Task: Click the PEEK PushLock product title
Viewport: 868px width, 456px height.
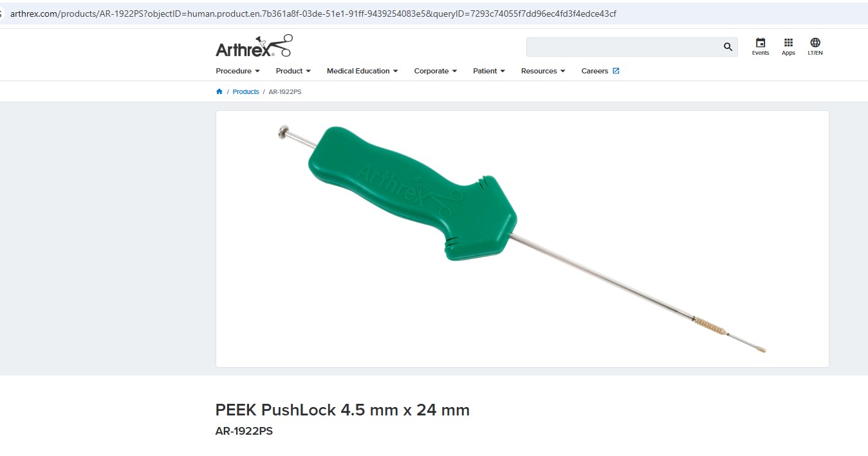Action: coord(342,410)
